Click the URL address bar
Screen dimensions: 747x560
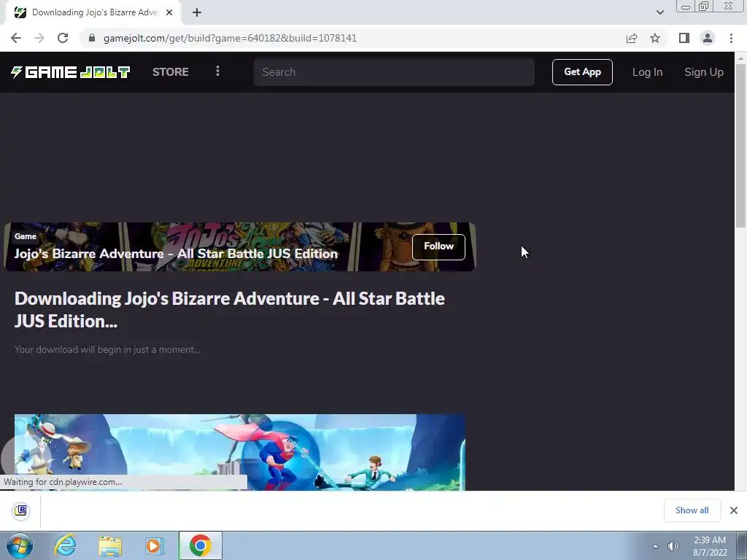352,38
